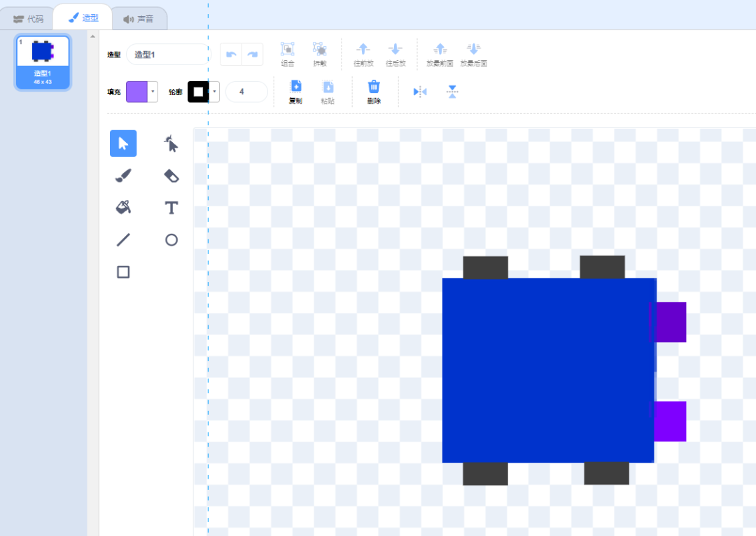This screenshot has width=756, height=536.
Task: Switch to the 代码 tab
Action: [28, 19]
